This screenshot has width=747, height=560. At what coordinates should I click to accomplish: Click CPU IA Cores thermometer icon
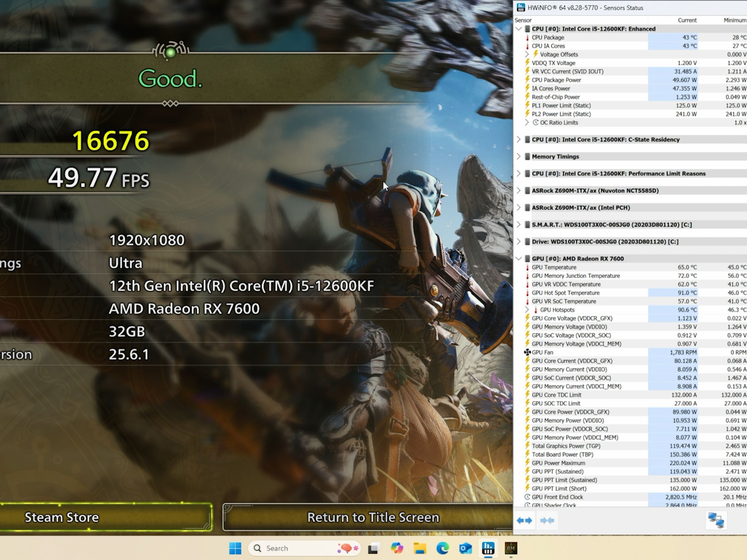click(527, 46)
